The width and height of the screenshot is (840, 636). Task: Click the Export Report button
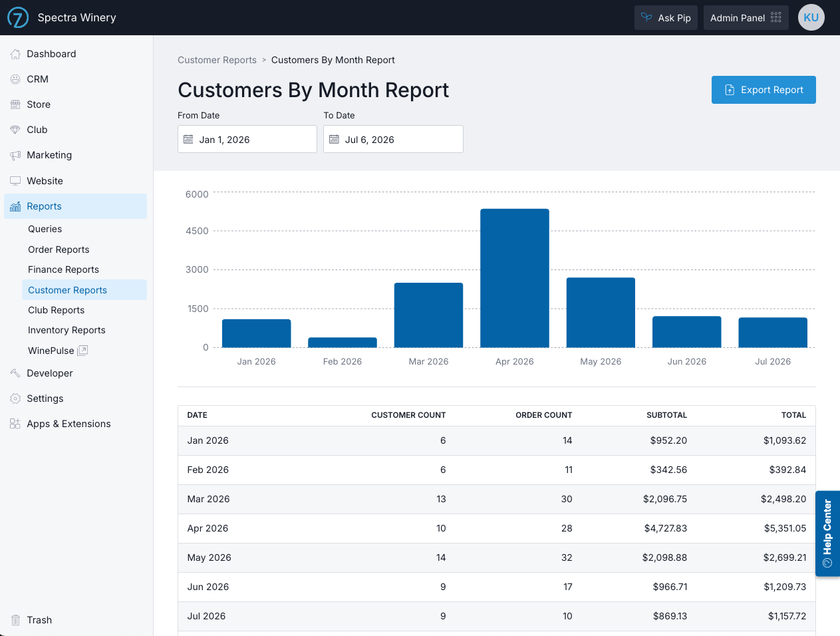(764, 90)
